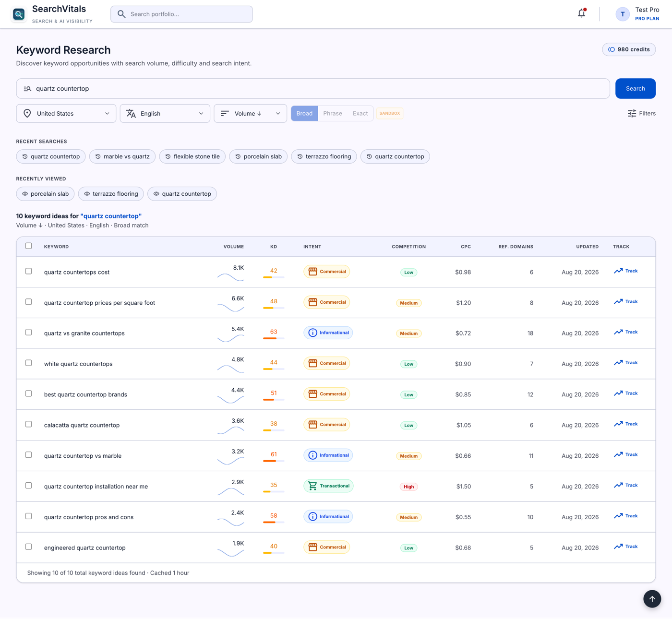The width and height of the screenshot is (672, 619).
Task: Click the location pin icon
Action: tap(27, 113)
